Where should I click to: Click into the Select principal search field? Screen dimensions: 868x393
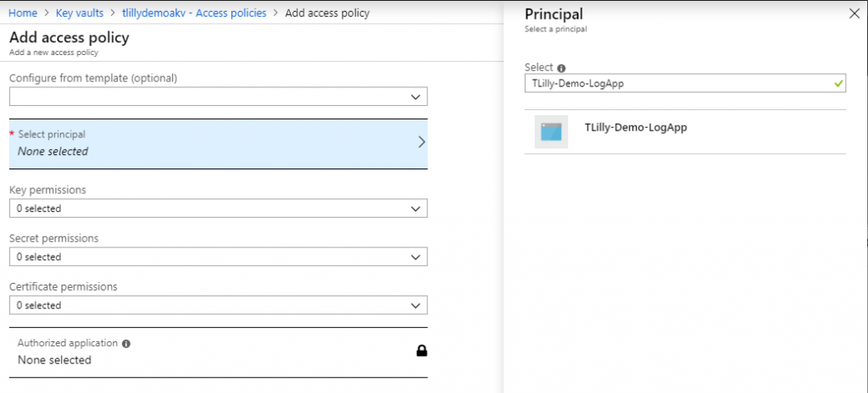685,84
